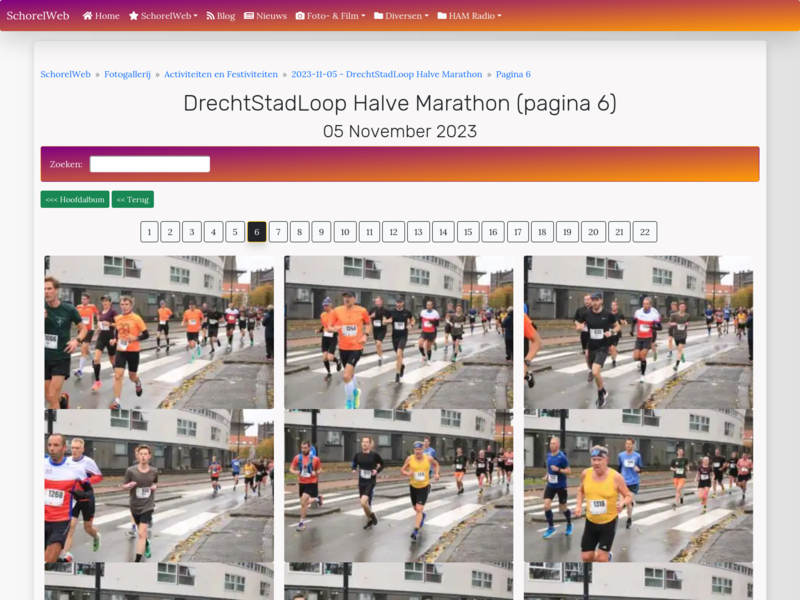Click the SchorelWeb brand logo text
The height and width of the screenshot is (600, 800).
[x=38, y=16]
